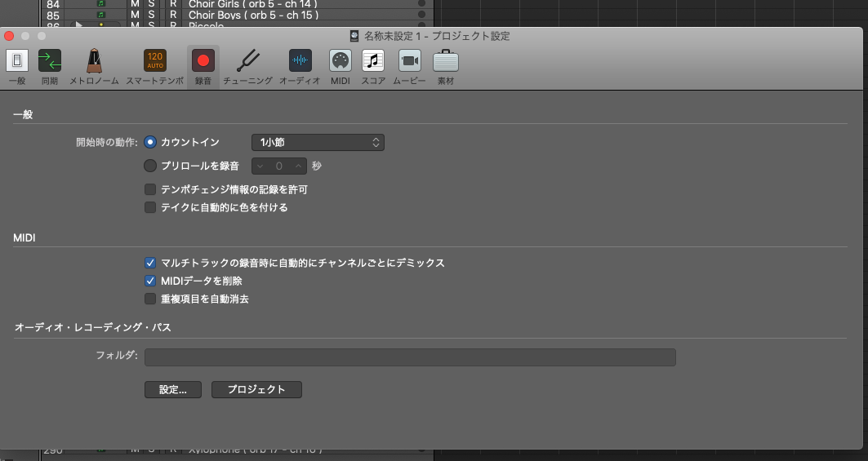868x461 pixels.
Task: Solo Choir Boys track in background window
Action: [151, 15]
